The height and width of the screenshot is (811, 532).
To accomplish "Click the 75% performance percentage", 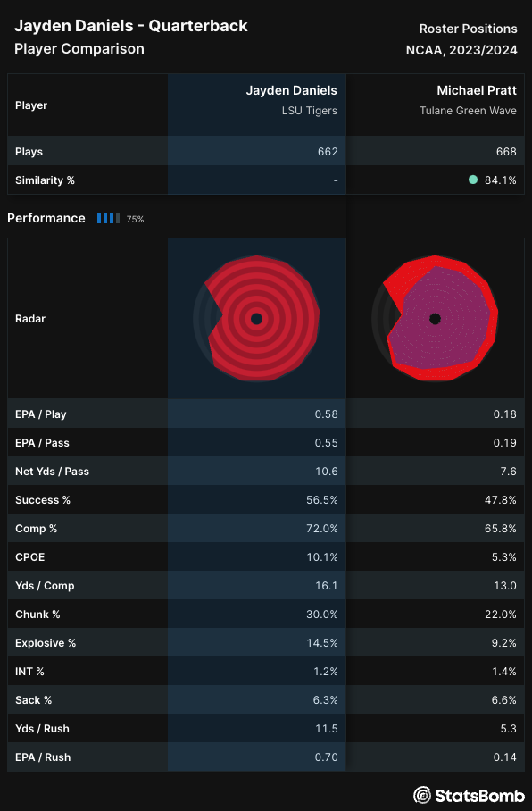I will 135,220.
